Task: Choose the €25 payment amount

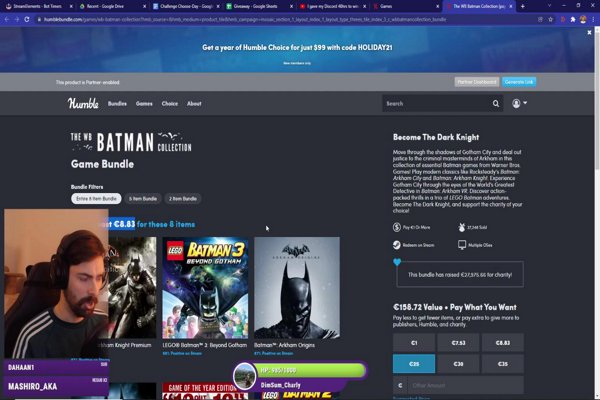Action: tap(414, 364)
